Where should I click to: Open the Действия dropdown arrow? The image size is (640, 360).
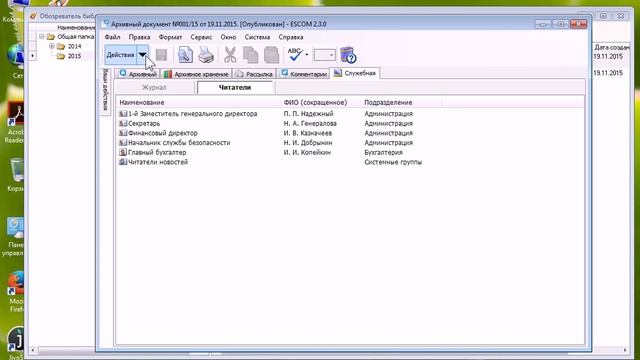[x=142, y=55]
